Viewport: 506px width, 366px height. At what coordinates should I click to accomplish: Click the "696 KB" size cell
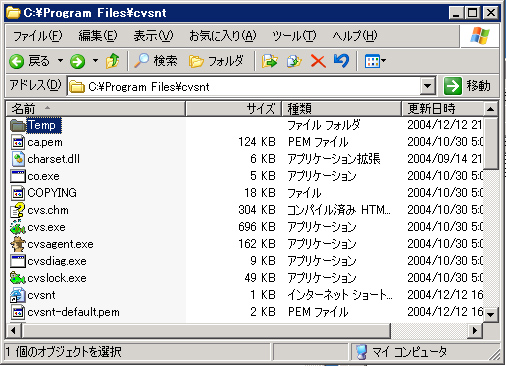tap(257, 227)
